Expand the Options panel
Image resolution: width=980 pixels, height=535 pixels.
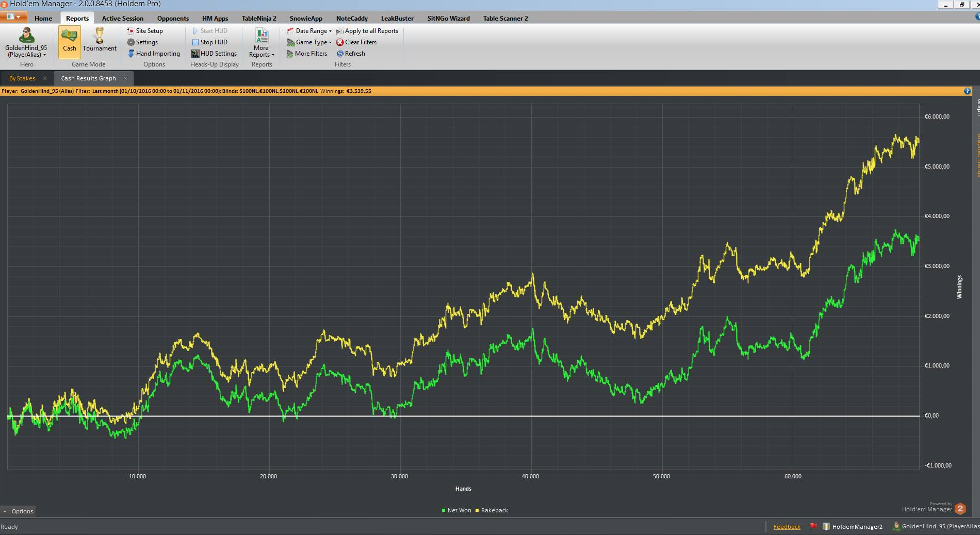18,511
